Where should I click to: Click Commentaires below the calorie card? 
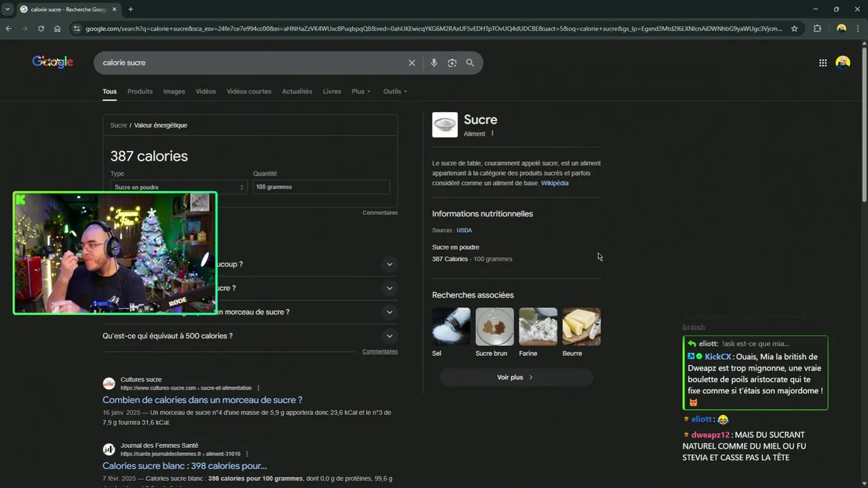pos(380,213)
